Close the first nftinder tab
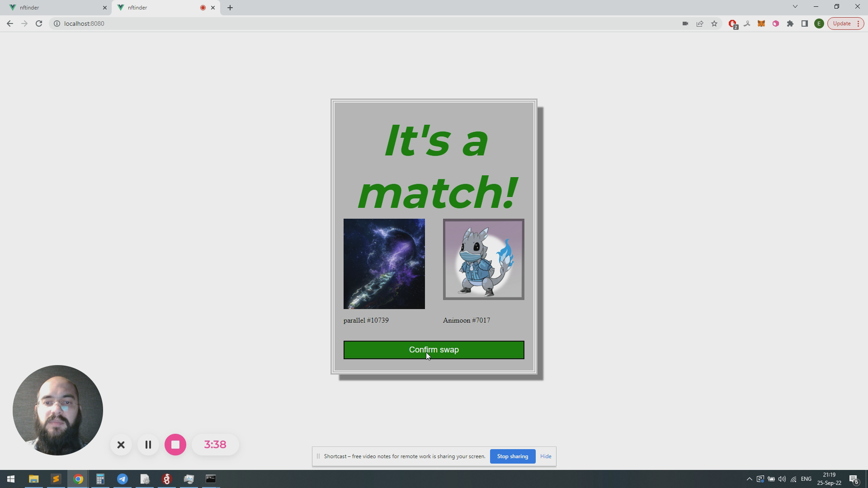The image size is (868, 488). click(x=104, y=8)
